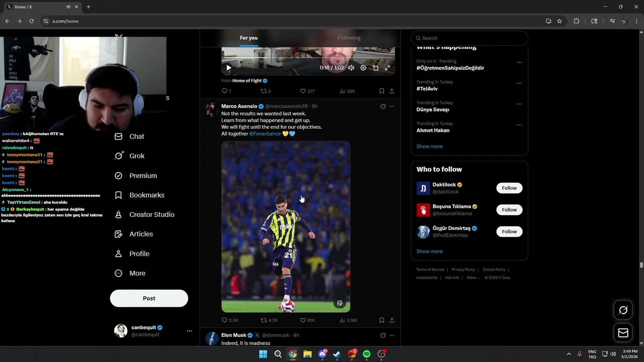Open Chrome media controls icon
The width and height of the screenshot is (644, 362).
coord(612,21)
